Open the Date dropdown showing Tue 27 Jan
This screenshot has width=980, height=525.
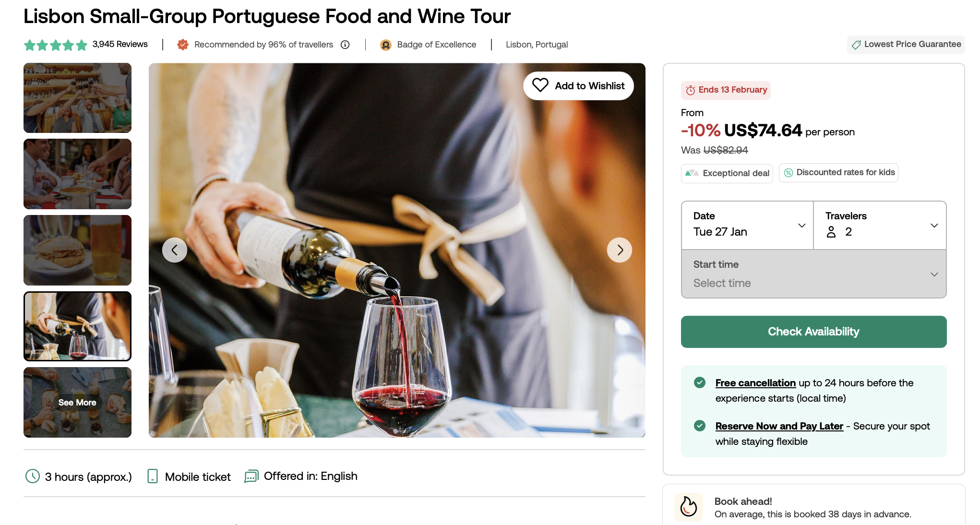click(x=748, y=225)
